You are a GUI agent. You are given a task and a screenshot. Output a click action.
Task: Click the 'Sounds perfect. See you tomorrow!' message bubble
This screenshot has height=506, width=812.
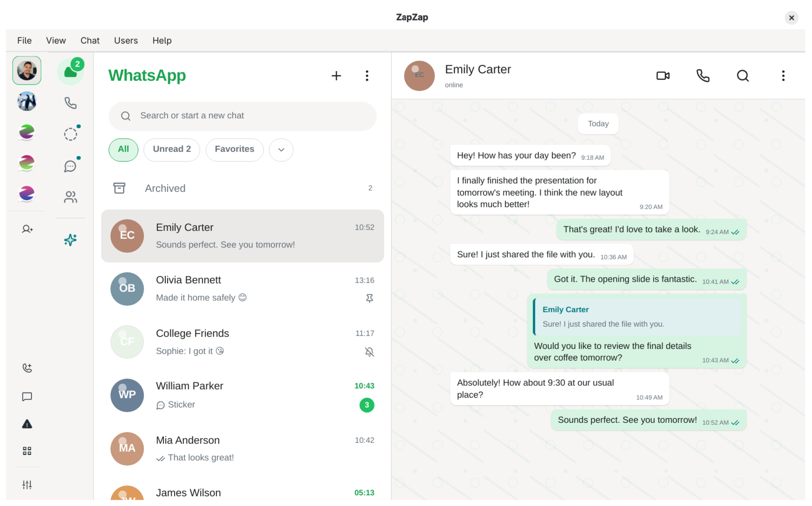click(648, 420)
